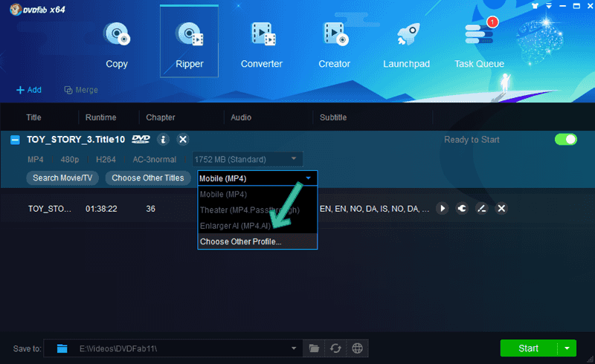Viewport: 595px width, 364px height.
Task: Open the title bar menu arrow
Action: tap(549, 6)
